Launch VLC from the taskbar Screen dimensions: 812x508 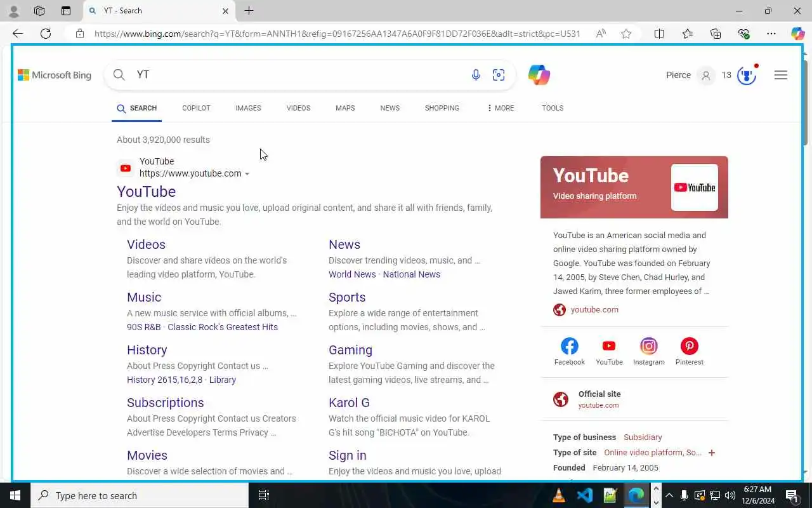(559, 495)
